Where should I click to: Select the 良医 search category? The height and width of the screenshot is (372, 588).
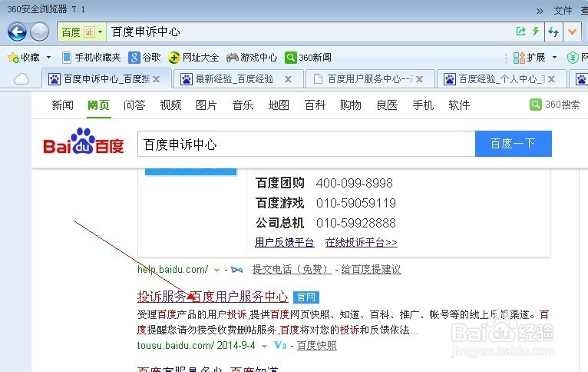pyautogui.click(x=387, y=105)
